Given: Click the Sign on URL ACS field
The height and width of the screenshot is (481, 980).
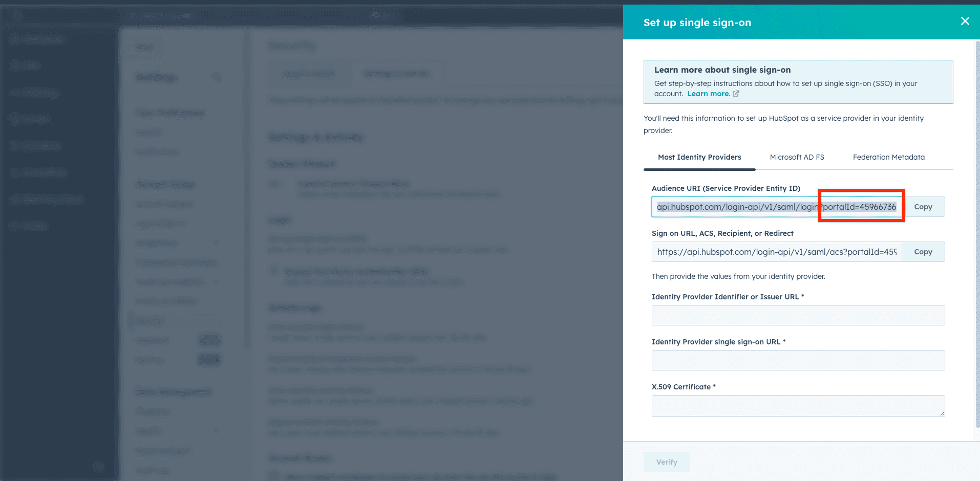Looking at the screenshot, I should (776, 252).
